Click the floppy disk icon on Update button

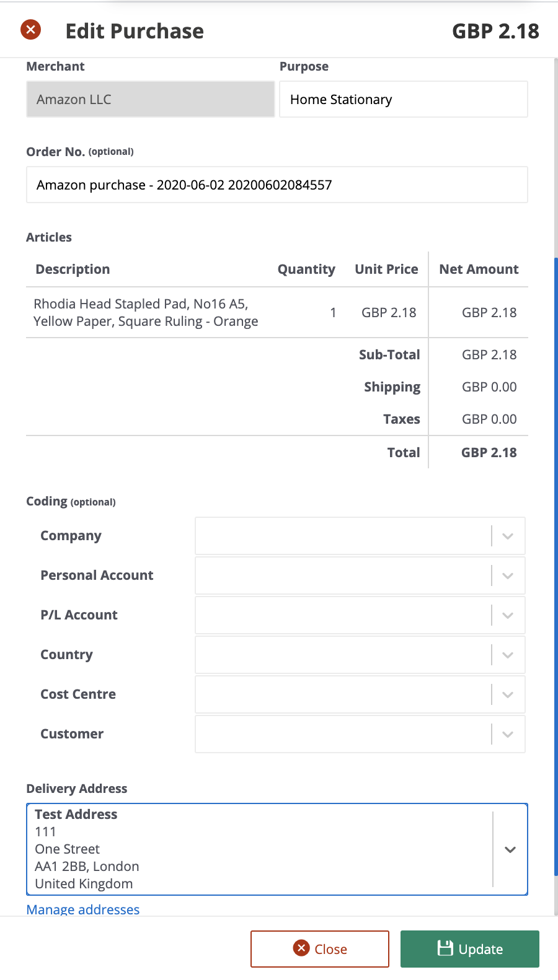click(445, 948)
